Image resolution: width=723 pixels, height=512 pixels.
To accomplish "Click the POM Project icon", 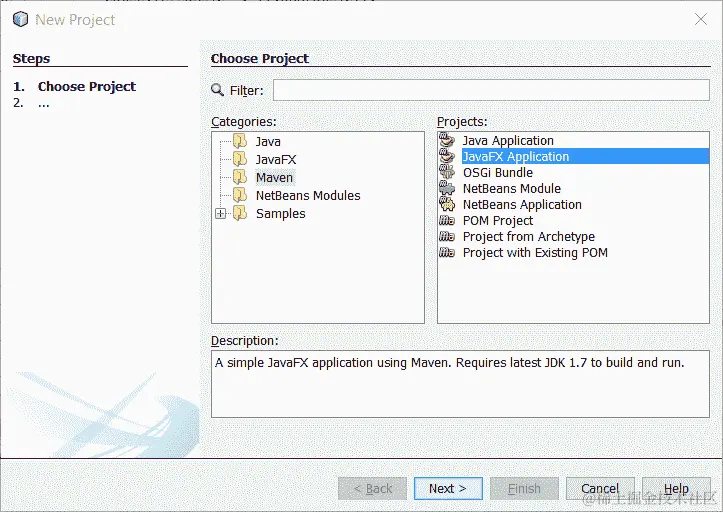I will pos(447,220).
